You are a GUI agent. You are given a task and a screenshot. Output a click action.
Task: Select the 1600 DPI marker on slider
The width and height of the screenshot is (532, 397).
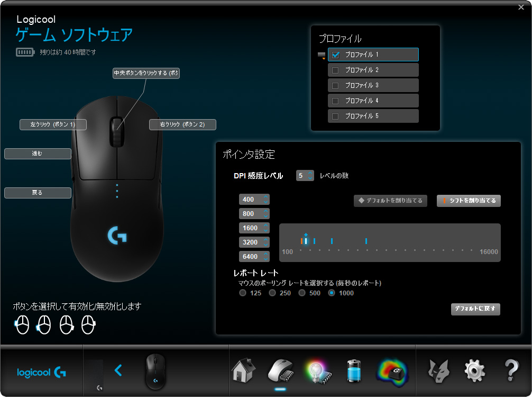click(x=315, y=241)
